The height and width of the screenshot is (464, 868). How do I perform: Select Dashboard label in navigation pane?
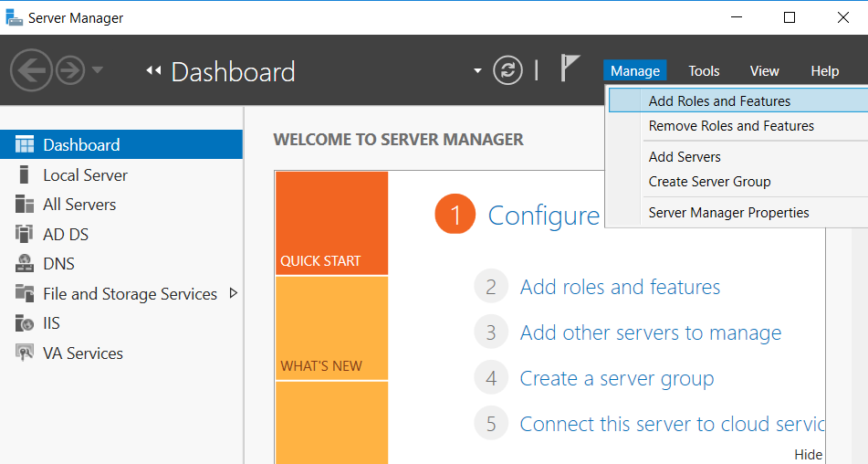81,145
